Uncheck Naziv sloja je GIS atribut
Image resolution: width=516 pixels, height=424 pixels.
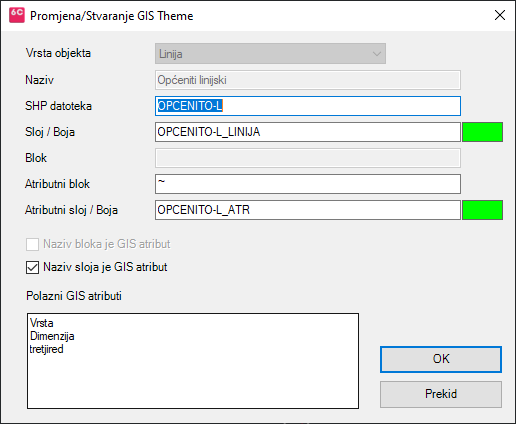point(32,267)
